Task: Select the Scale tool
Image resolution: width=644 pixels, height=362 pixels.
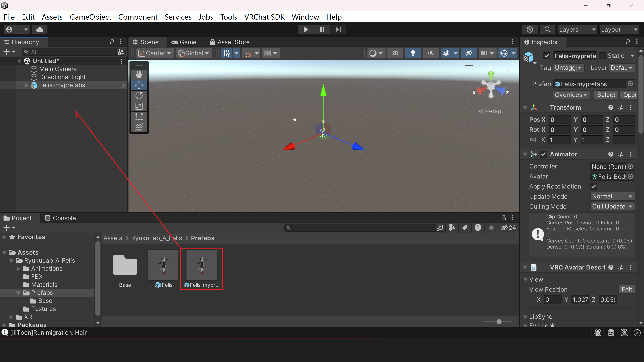Action: click(x=139, y=106)
